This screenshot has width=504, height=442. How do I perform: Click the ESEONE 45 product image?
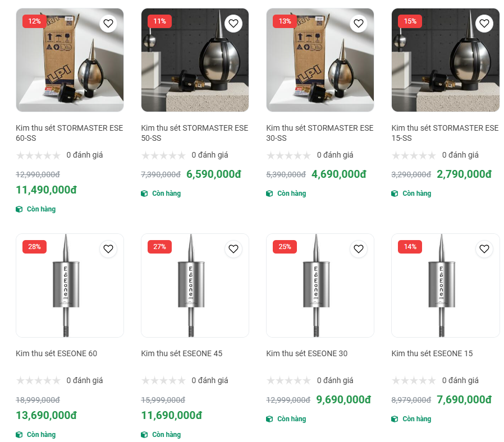point(195,292)
